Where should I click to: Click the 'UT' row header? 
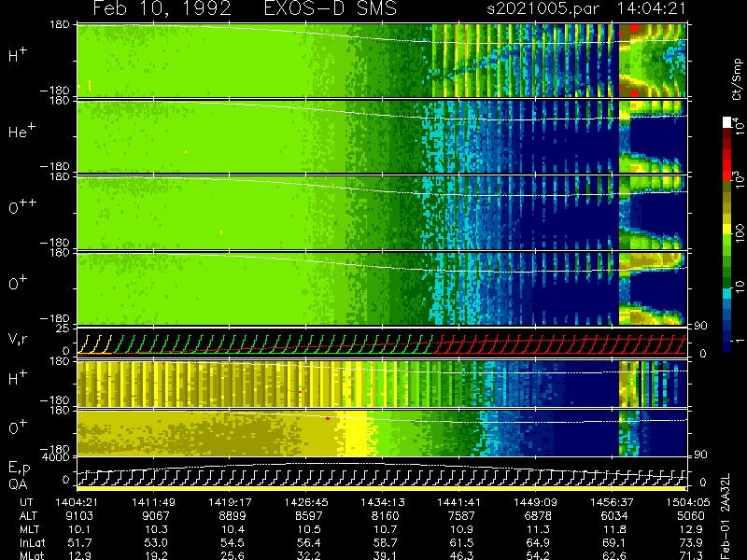(x=26, y=502)
